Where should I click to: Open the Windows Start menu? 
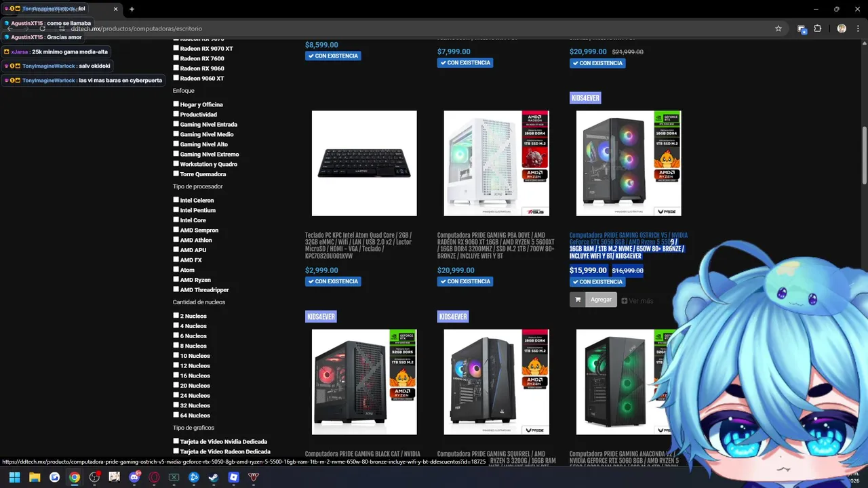tap(14, 477)
